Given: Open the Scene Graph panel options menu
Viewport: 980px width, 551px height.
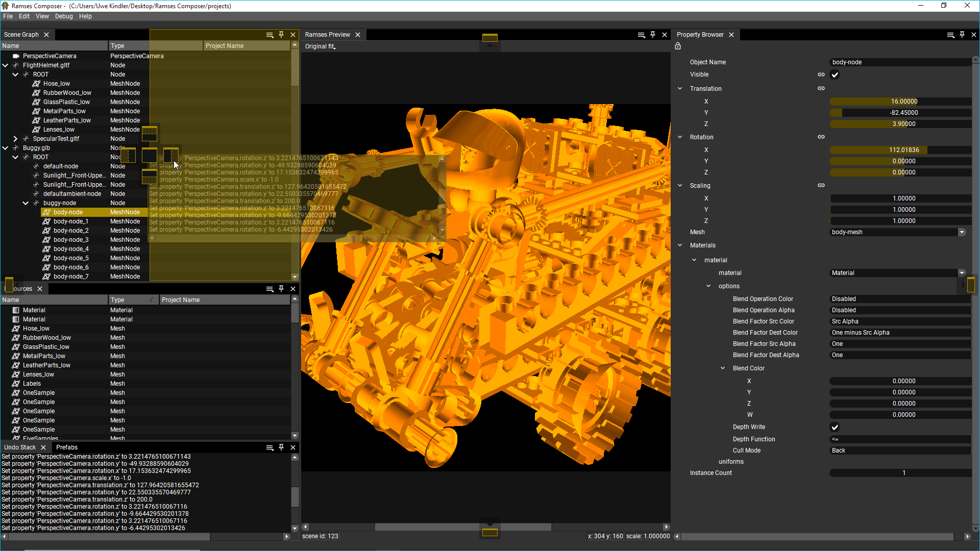Looking at the screenshot, I should [x=269, y=35].
